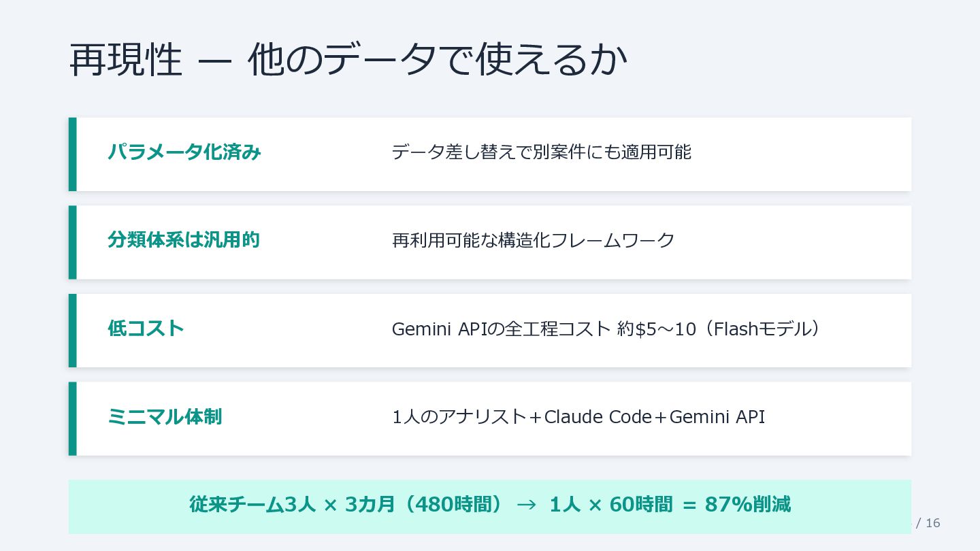Image resolution: width=980 pixels, height=551 pixels.
Task: Click the green accent bar beside パラメータ化済み
Action: pos(73,154)
